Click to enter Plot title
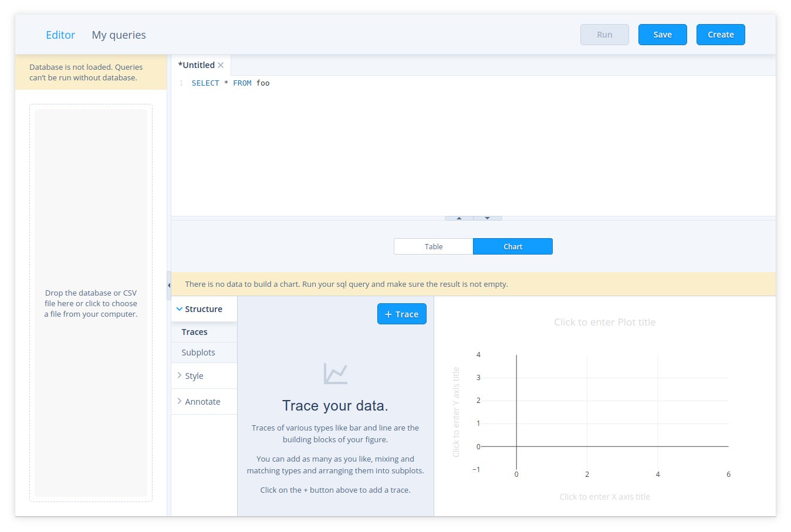This screenshot has height=532, width=791. coord(604,322)
